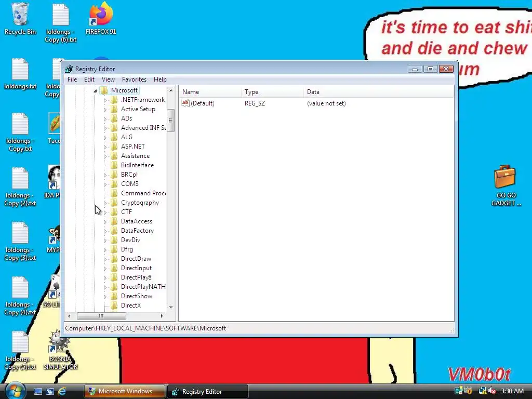Click the ASP.NET key folder icon
The height and width of the screenshot is (399, 532).
114,146
